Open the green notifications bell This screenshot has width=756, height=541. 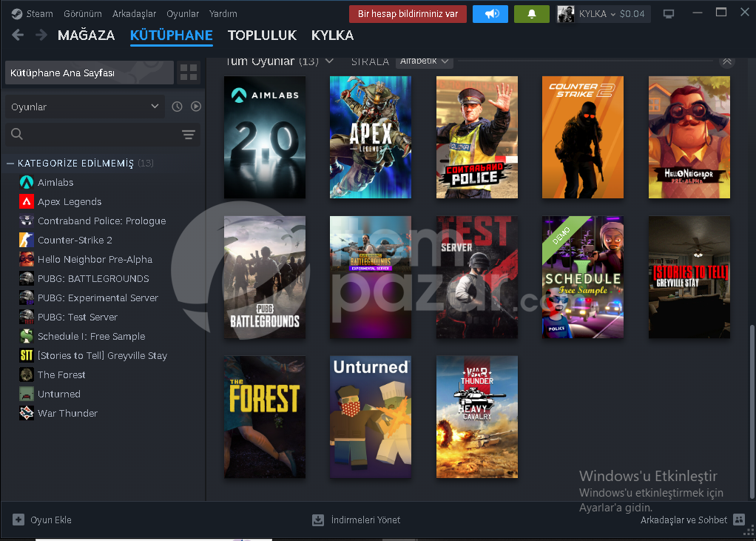tap(532, 14)
